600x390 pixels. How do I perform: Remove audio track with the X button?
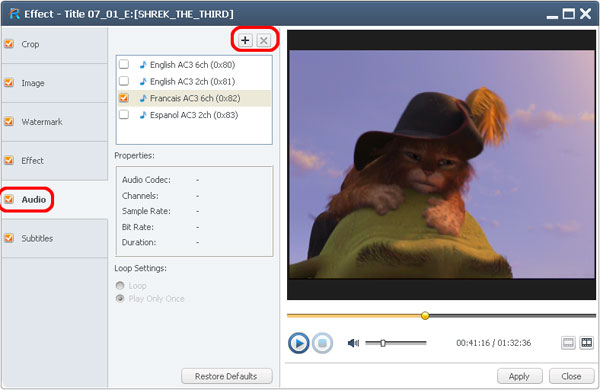point(264,40)
